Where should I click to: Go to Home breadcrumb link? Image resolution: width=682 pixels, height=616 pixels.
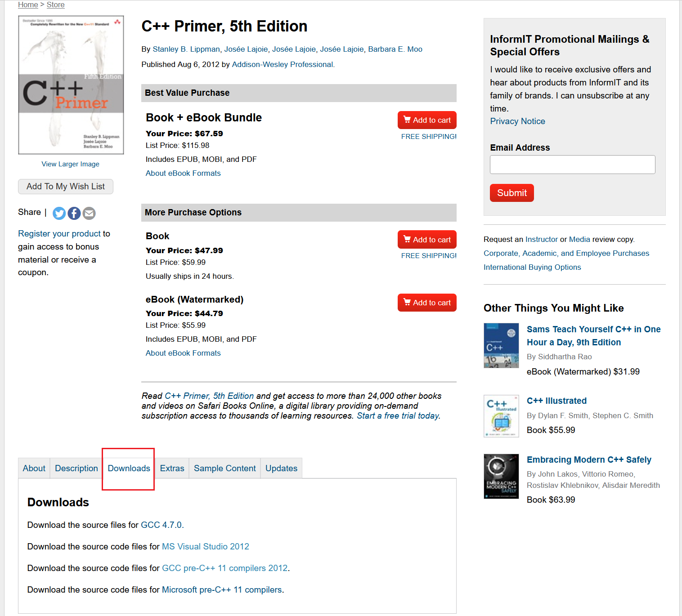pyautogui.click(x=28, y=4)
